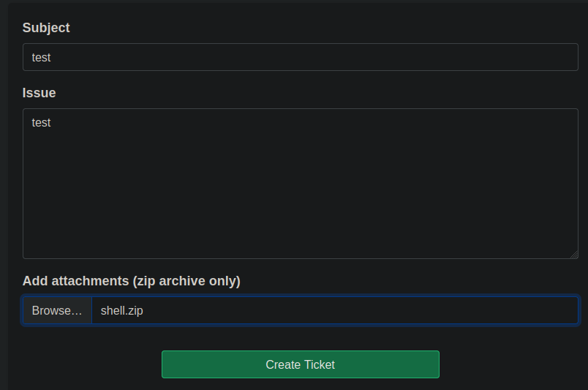Click the Subject label
588x390 pixels.
(x=46, y=28)
